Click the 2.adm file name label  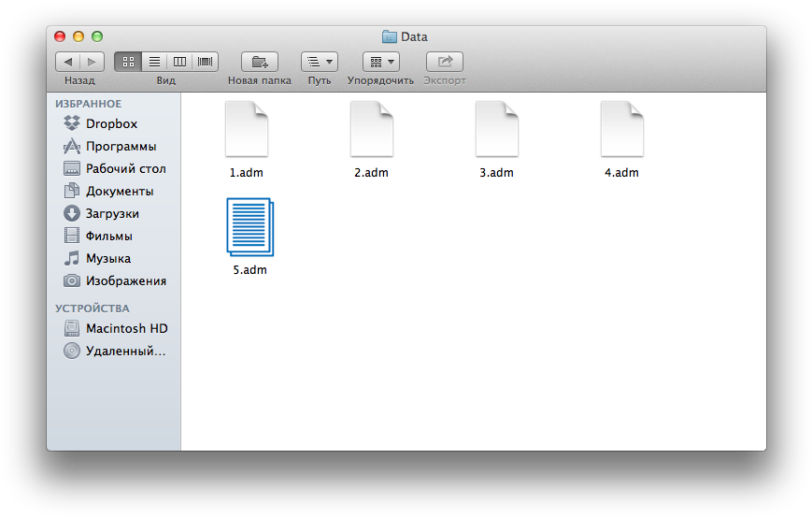click(x=371, y=173)
